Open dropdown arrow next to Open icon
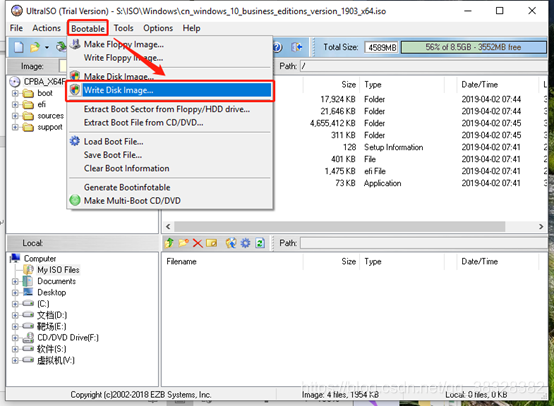The width and height of the screenshot is (554, 406). (47, 47)
